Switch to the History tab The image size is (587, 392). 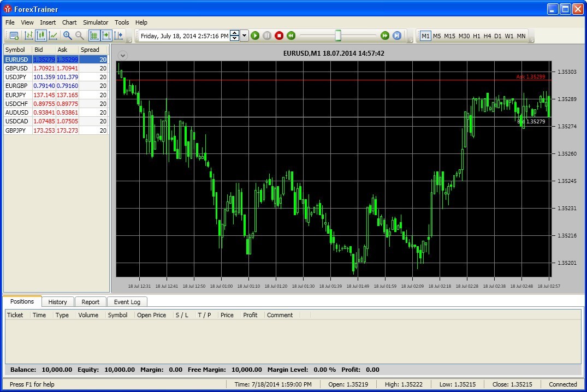(57, 302)
